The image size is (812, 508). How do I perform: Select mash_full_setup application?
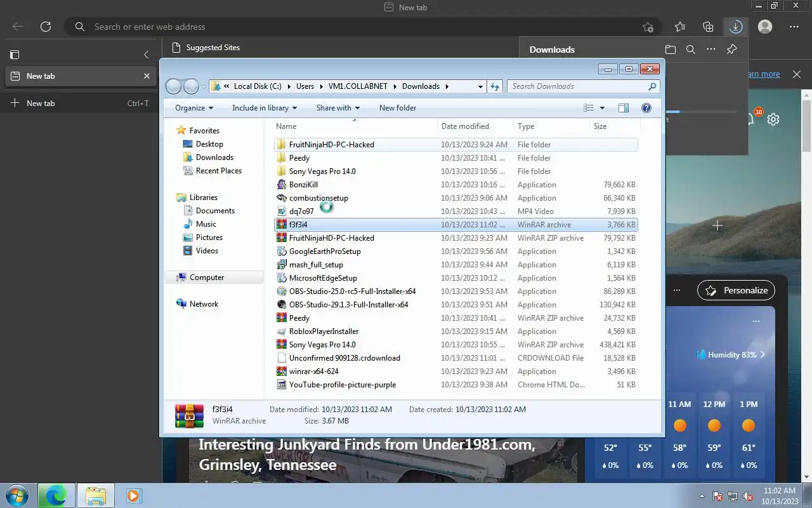pyautogui.click(x=456, y=265)
